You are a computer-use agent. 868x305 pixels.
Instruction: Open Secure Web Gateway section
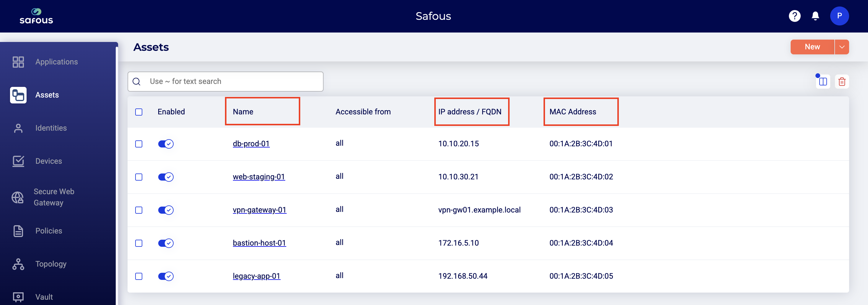[53, 197]
